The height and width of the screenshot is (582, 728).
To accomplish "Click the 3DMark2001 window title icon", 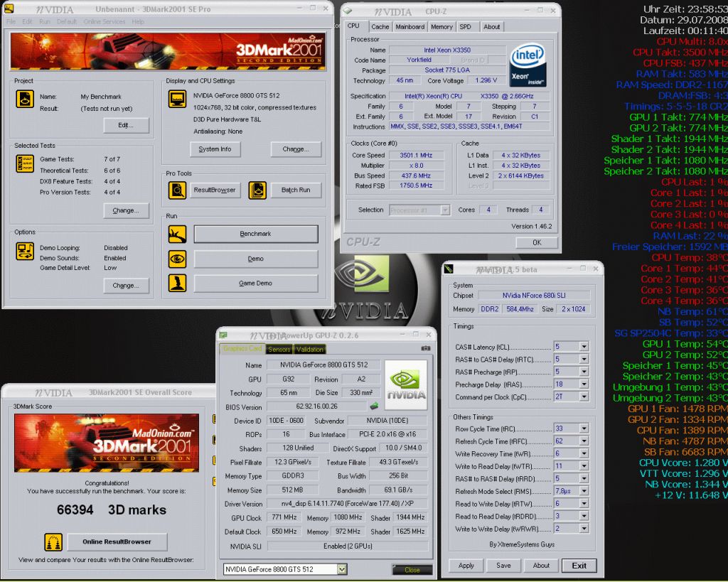I will click(9, 9).
